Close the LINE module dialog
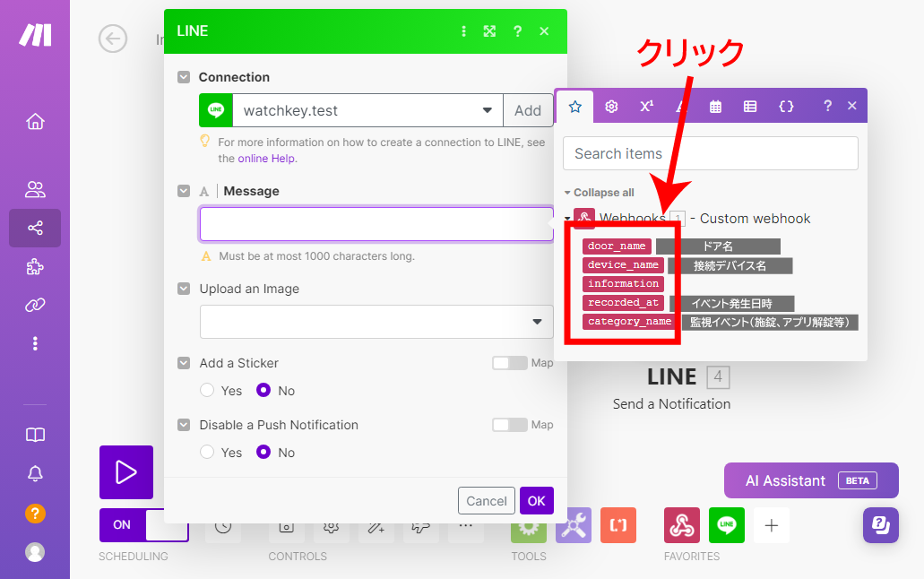This screenshot has width=924, height=579. point(545,31)
